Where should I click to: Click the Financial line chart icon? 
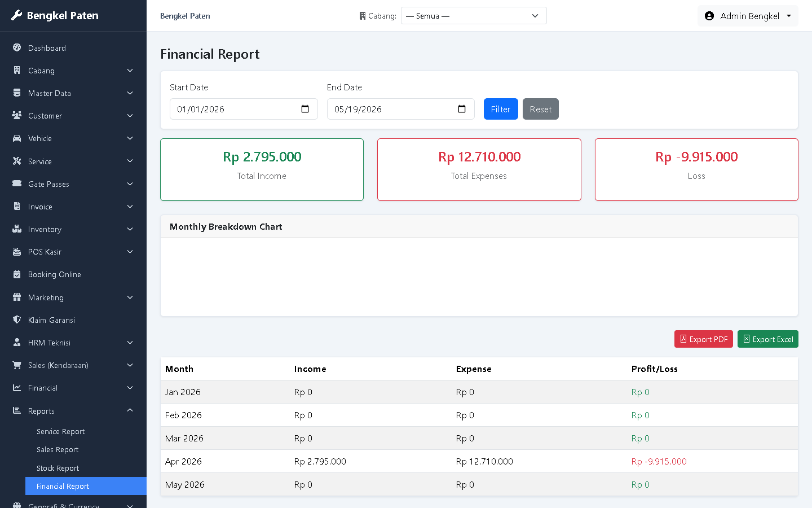pyautogui.click(x=17, y=388)
